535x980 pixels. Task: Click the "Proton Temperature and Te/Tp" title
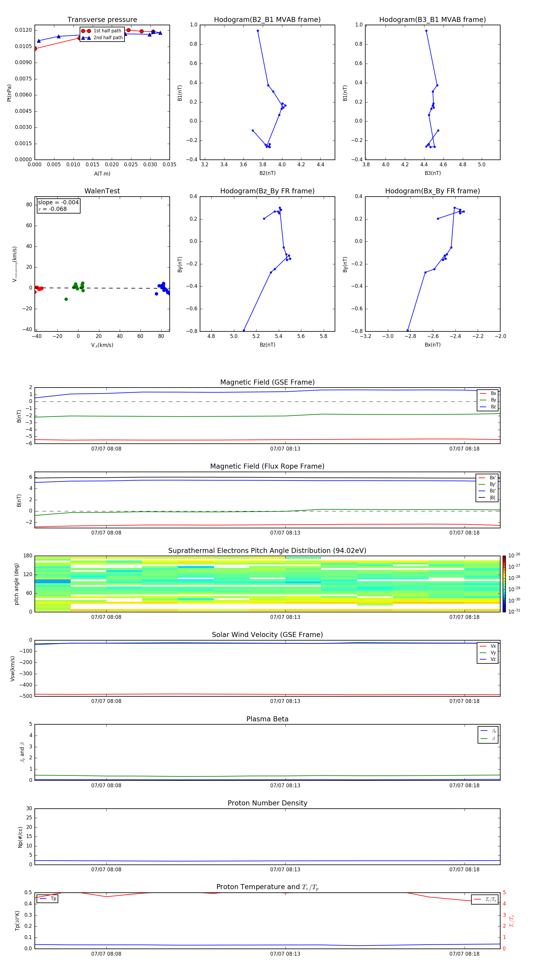pyautogui.click(x=267, y=887)
